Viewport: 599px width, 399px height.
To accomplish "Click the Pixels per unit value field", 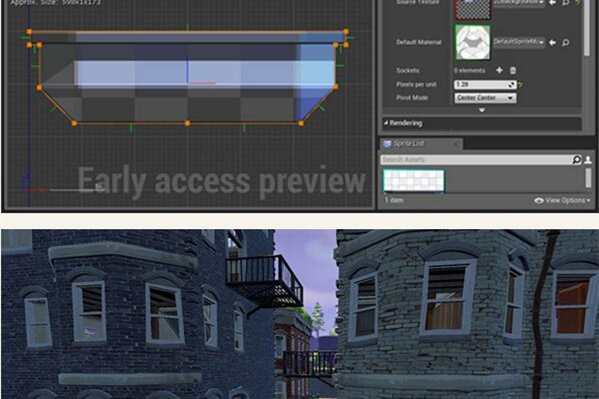I will (x=485, y=84).
